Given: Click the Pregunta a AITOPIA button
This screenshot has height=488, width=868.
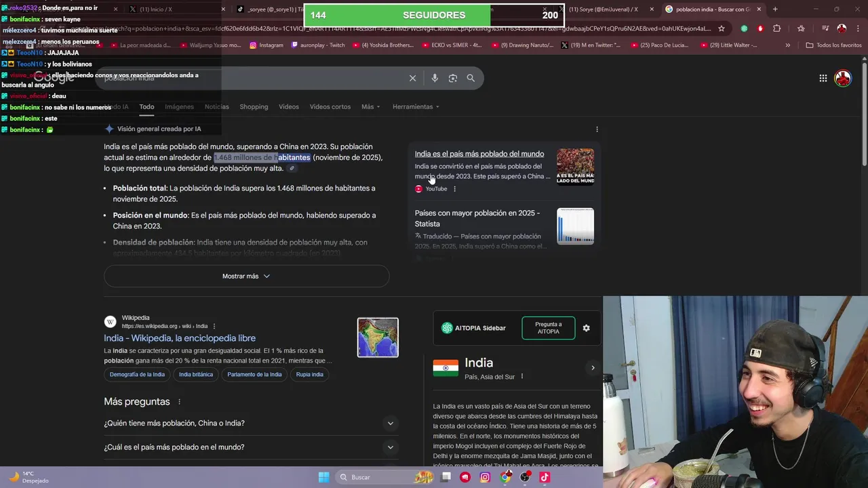Looking at the screenshot, I should pos(549,328).
